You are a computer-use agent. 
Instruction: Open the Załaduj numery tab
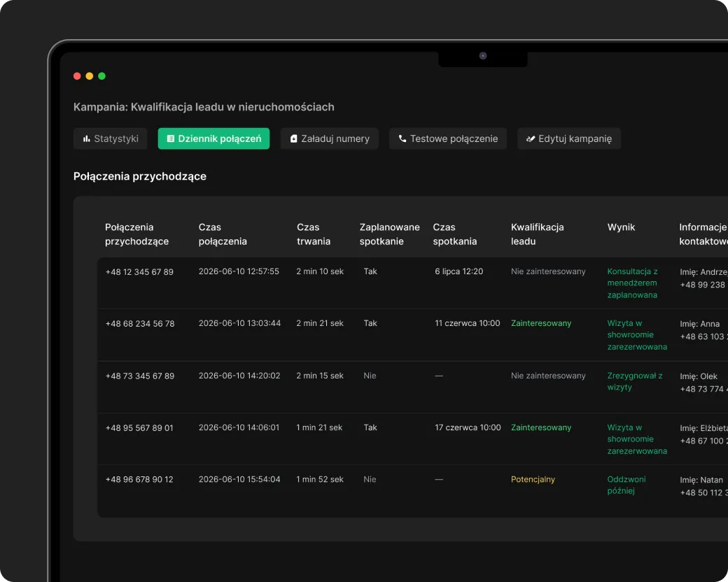329,139
